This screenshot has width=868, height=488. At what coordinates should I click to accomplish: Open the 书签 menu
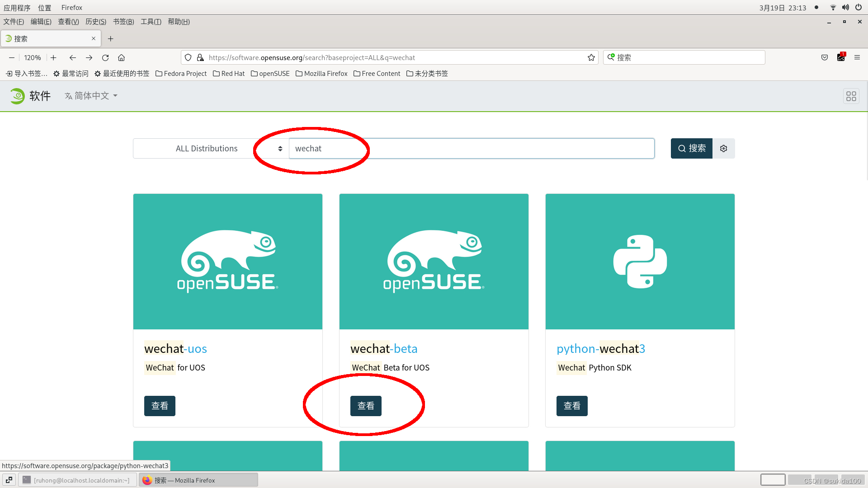(123, 22)
